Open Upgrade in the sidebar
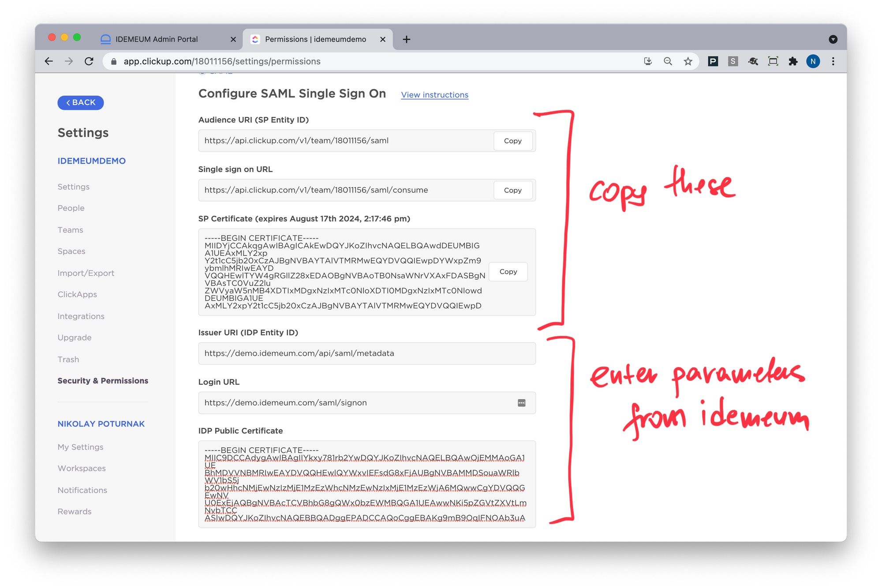 [75, 337]
